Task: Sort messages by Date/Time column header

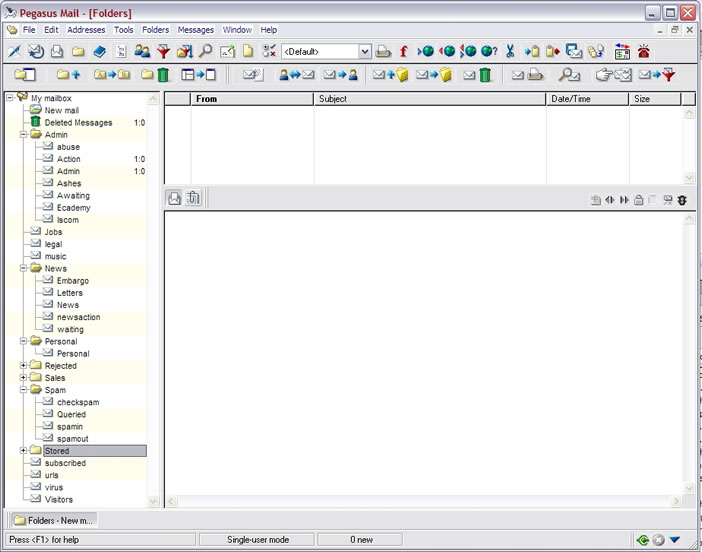Action: pos(587,99)
